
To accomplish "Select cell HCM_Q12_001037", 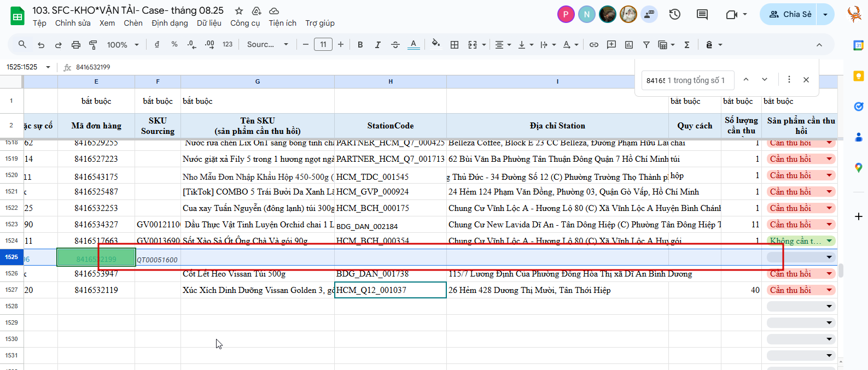I will point(391,290).
